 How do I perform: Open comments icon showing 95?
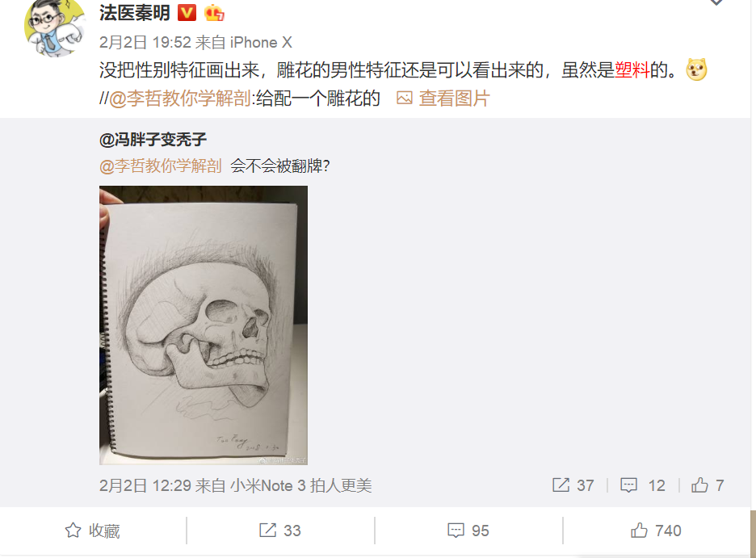pos(456,531)
